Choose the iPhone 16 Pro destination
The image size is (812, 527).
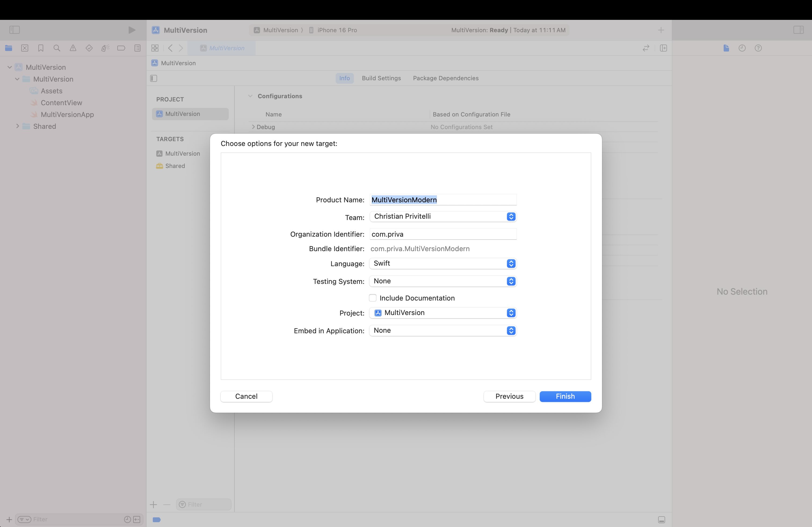pos(333,30)
